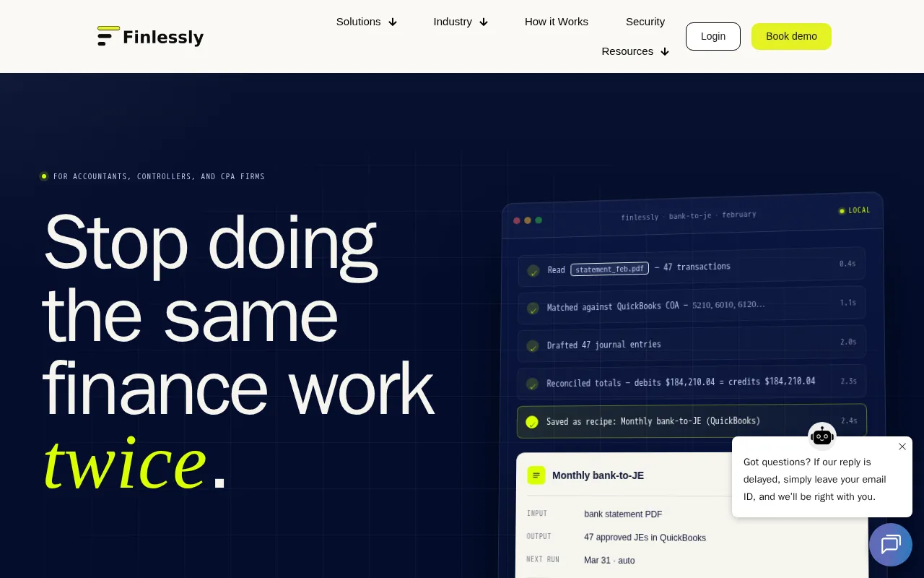
Task: Expand the Resources dropdown menu
Action: tap(635, 51)
